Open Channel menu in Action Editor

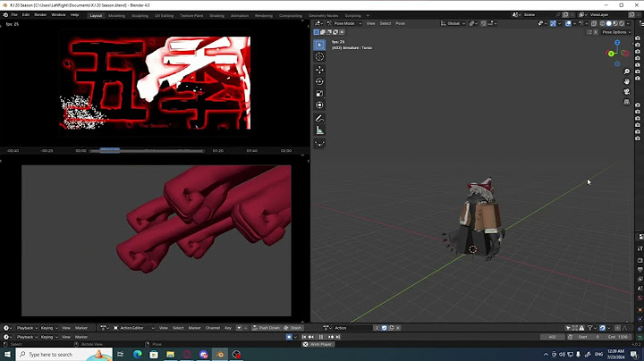click(213, 328)
